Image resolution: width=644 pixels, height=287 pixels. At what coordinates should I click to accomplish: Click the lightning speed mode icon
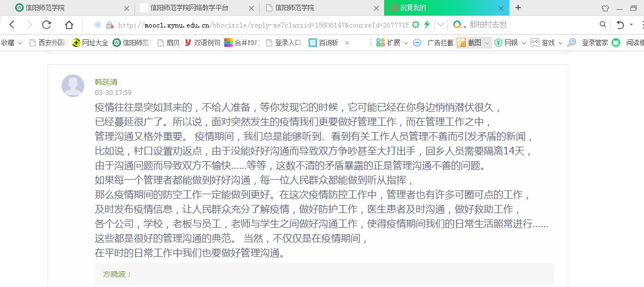[x=427, y=25]
